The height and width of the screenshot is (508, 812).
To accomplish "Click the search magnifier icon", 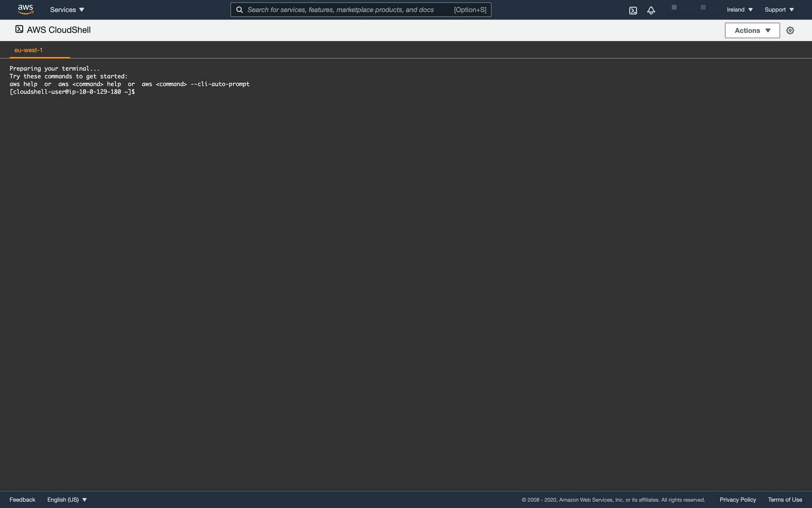I will [240, 10].
